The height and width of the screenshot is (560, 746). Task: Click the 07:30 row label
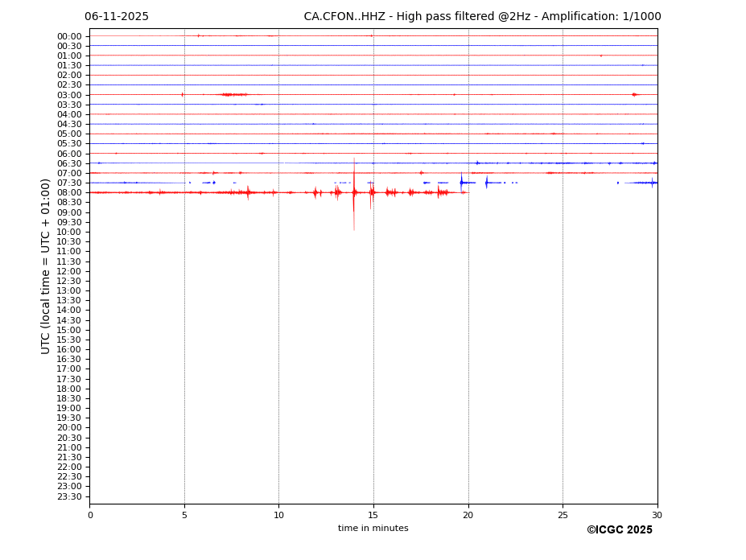click(x=69, y=183)
